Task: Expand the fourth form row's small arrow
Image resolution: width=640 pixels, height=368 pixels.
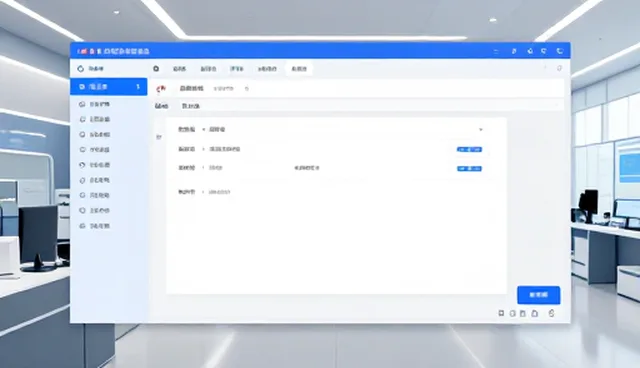Action: pyautogui.click(x=203, y=192)
